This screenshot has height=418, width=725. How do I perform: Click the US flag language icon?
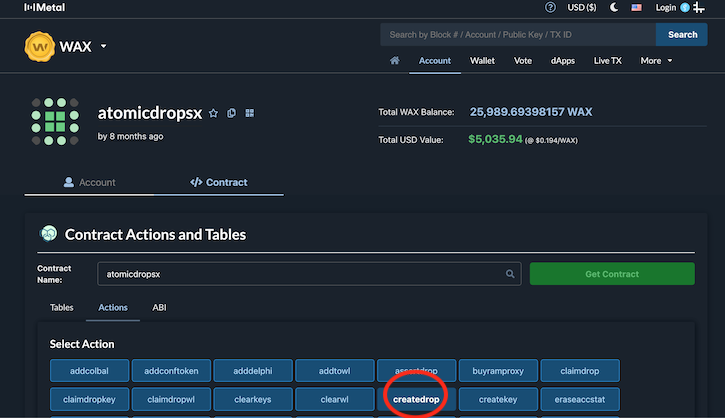tap(636, 7)
